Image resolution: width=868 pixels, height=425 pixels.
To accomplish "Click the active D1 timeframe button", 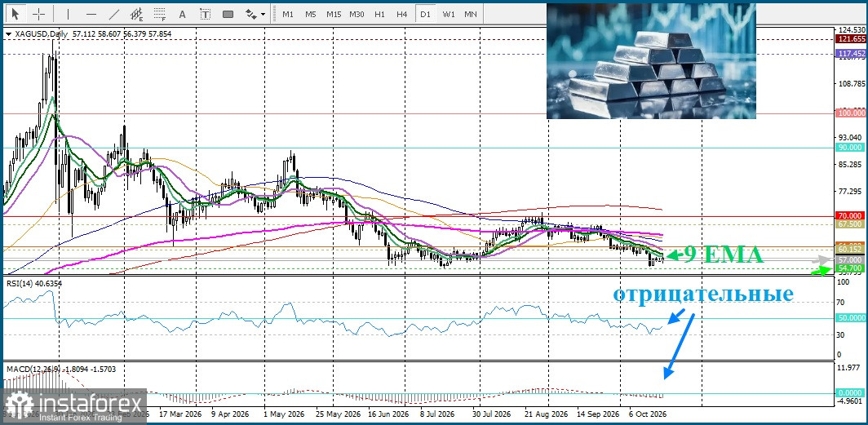I will (425, 15).
